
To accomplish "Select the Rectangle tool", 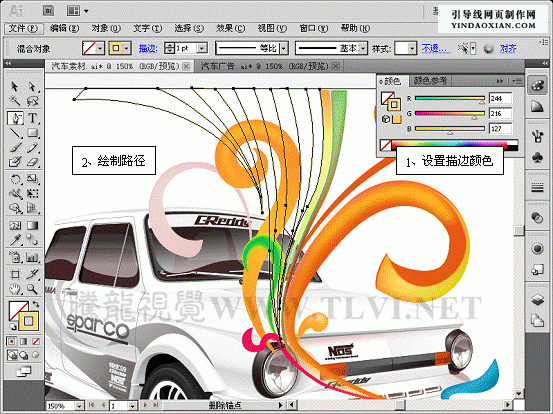I will [32, 133].
